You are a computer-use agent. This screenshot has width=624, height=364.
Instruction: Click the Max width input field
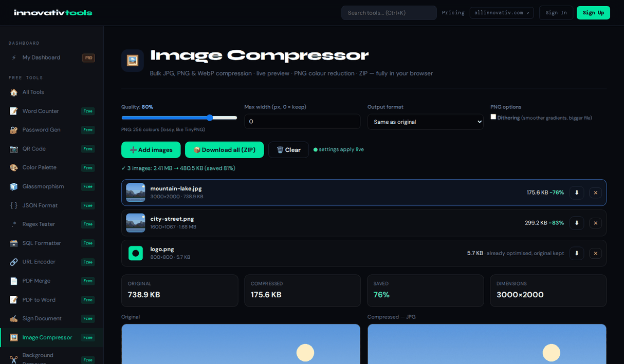point(302,122)
